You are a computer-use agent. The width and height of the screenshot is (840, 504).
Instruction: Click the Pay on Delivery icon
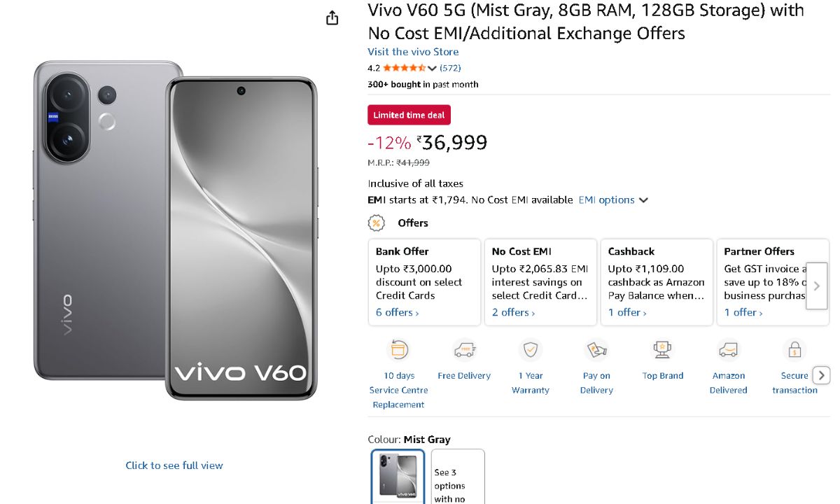coord(596,349)
